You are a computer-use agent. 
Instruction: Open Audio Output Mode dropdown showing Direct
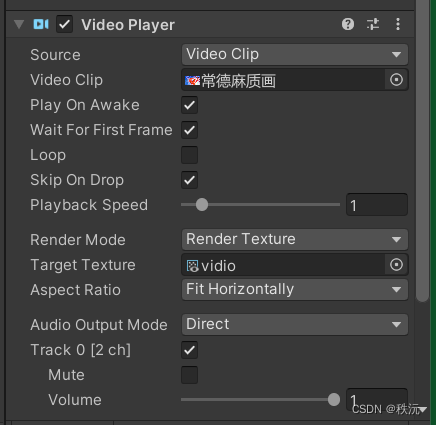[x=295, y=324]
